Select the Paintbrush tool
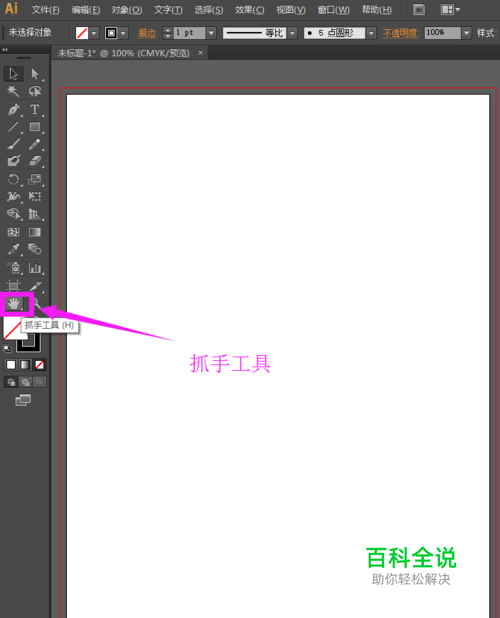Image resolution: width=500 pixels, height=618 pixels. 13,144
